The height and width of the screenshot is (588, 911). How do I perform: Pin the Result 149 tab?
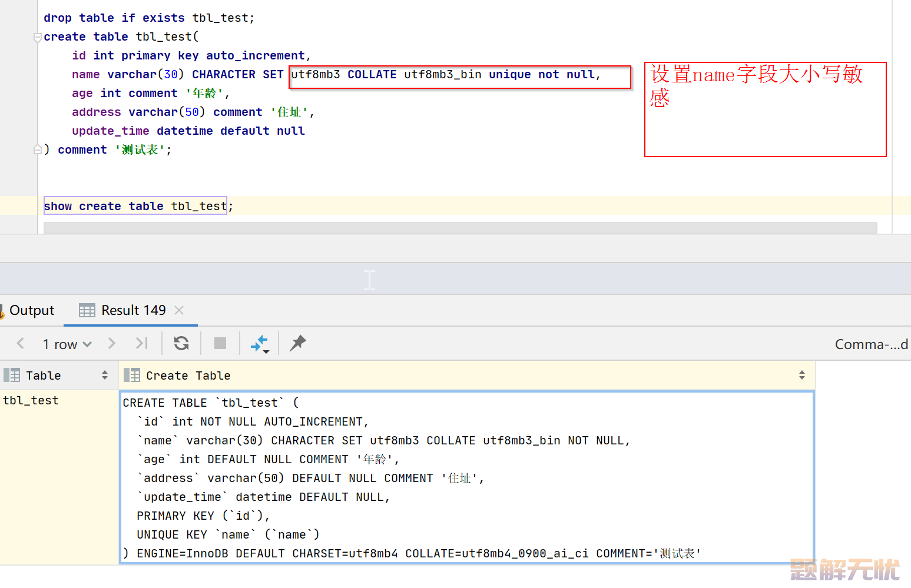(298, 343)
